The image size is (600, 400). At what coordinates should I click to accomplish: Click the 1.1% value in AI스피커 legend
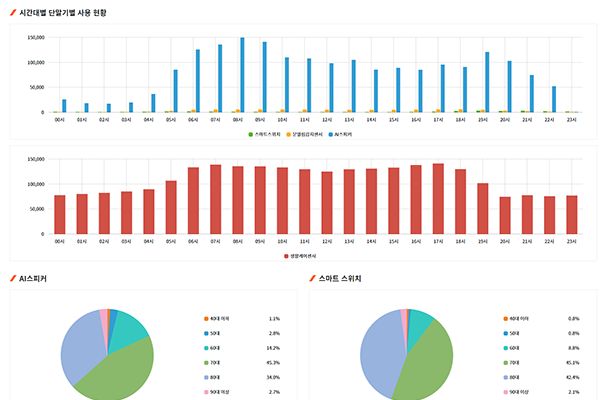click(x=274, y=318)
